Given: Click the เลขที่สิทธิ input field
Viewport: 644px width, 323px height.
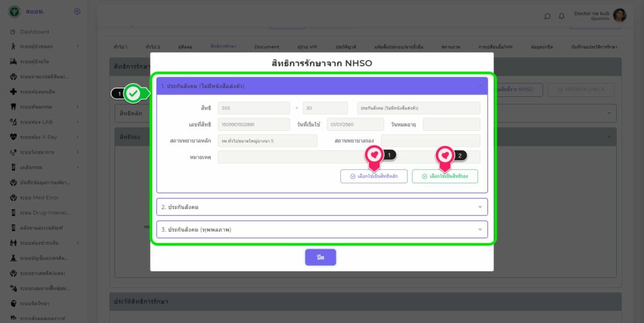Looking at the screenshot, I should pos(253,125).
